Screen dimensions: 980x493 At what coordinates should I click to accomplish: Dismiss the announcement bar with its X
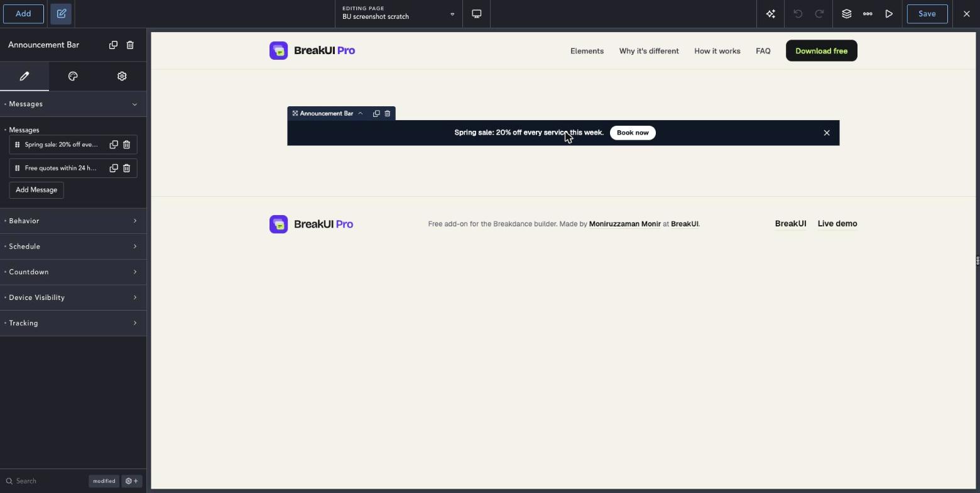827,133
